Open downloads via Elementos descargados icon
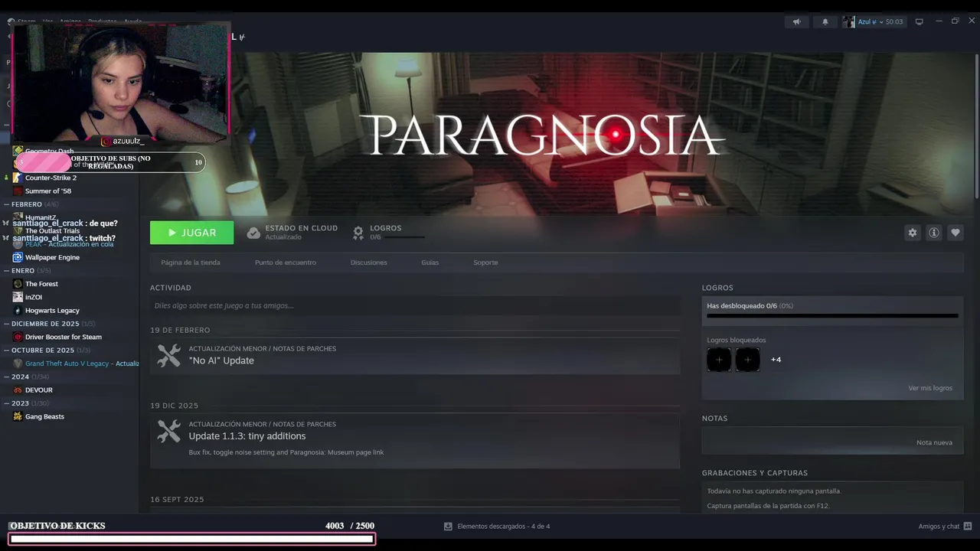This screenshot has height=551, width=980. click(x=448, y=527)
